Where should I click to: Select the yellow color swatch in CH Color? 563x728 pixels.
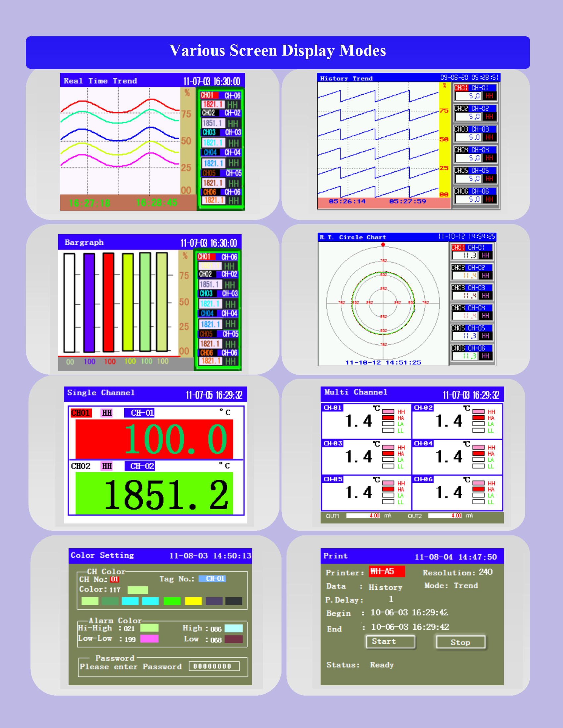coord(193,601)
